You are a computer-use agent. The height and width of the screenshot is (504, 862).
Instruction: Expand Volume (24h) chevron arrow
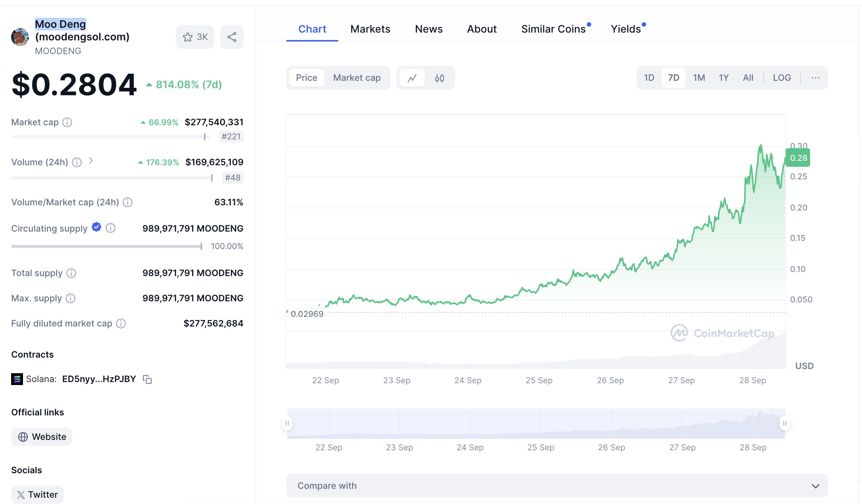pyautogui.click(x=91, y=161)
